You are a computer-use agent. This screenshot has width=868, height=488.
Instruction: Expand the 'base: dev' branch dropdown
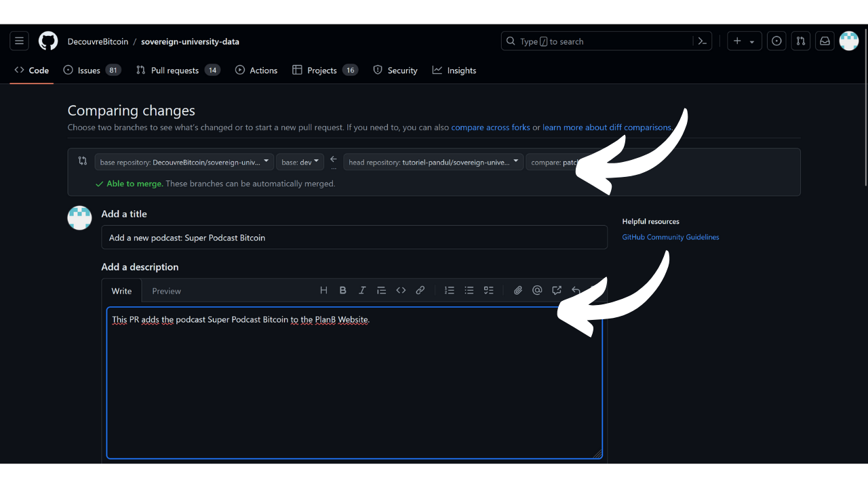[300, 162]
